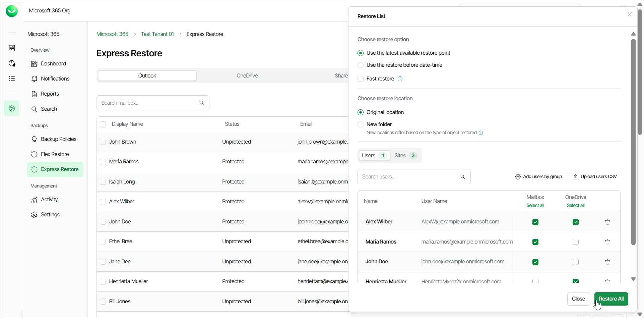This screenshot has height=318, width=644.
Task: Click the magnifier in Search users field
Action: (463, 177)
